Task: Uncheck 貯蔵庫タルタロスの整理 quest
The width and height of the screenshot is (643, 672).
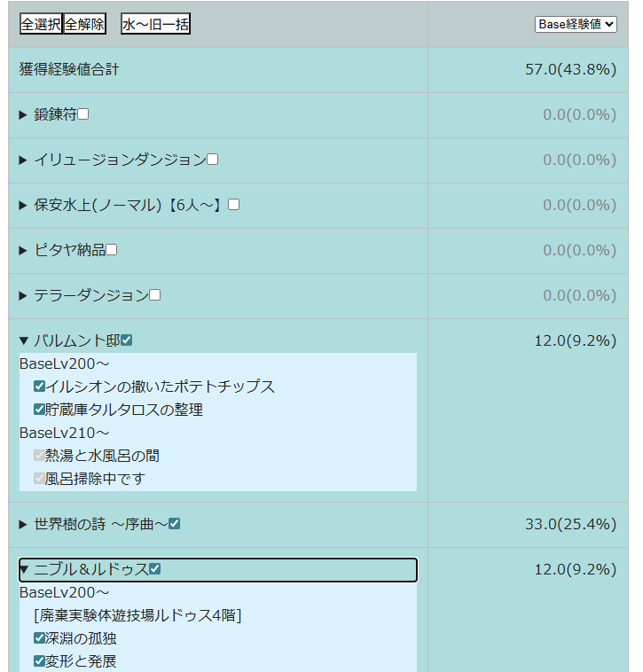Action: point(39,410)
